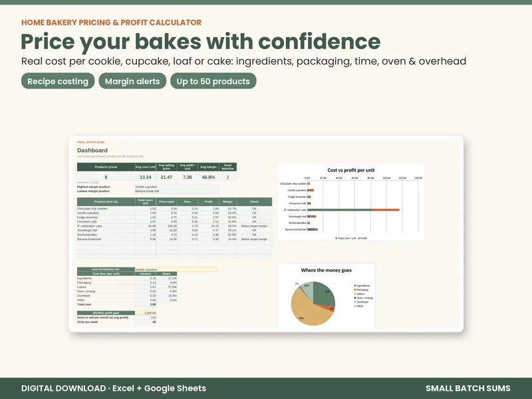Select the Avg cost / unit value 13.34

(x=146, y=177)
